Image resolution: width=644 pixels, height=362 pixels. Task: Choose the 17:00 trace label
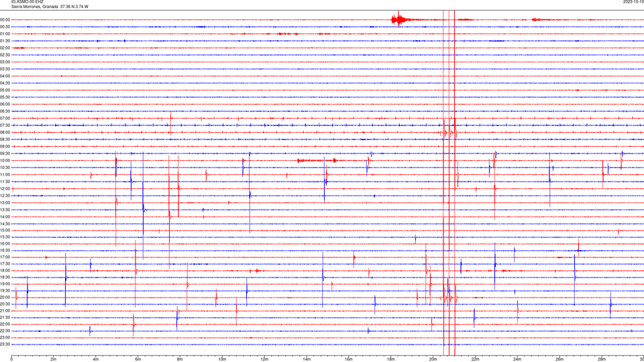pyautogui.click(x=5, y=257)
